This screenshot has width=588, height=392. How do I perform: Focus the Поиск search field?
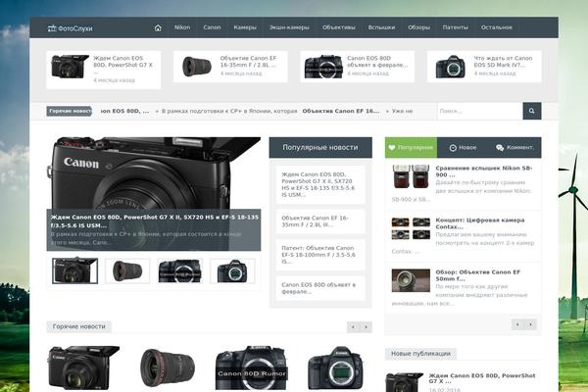click(x=480, y=111)
